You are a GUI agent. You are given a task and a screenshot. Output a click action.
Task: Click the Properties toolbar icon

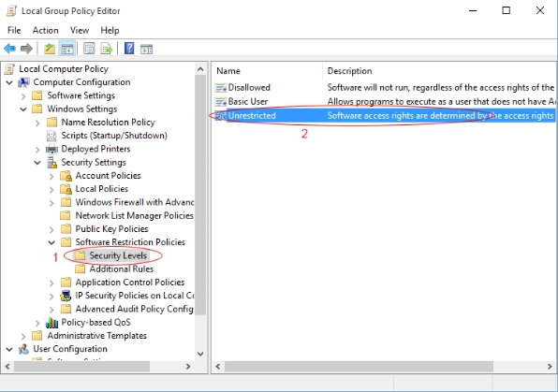(x=89, y=49)
